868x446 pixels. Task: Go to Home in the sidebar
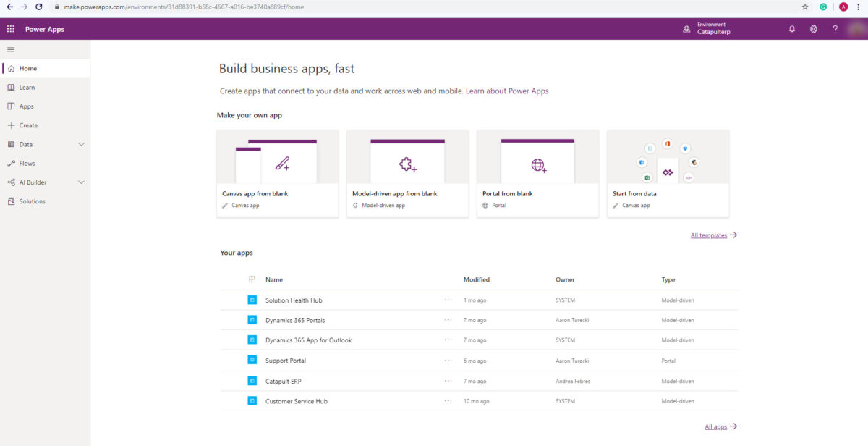pos(45,68)
